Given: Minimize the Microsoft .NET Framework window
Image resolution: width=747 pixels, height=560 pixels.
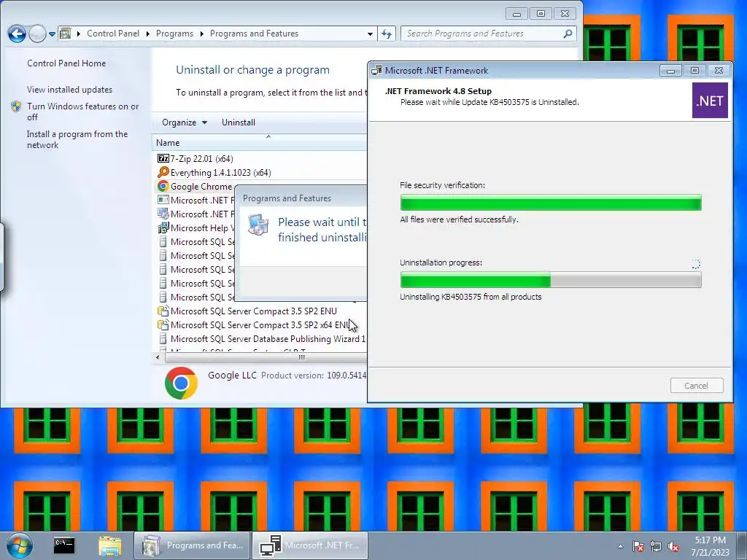Looking at the screenshot, I should [671, 71].
